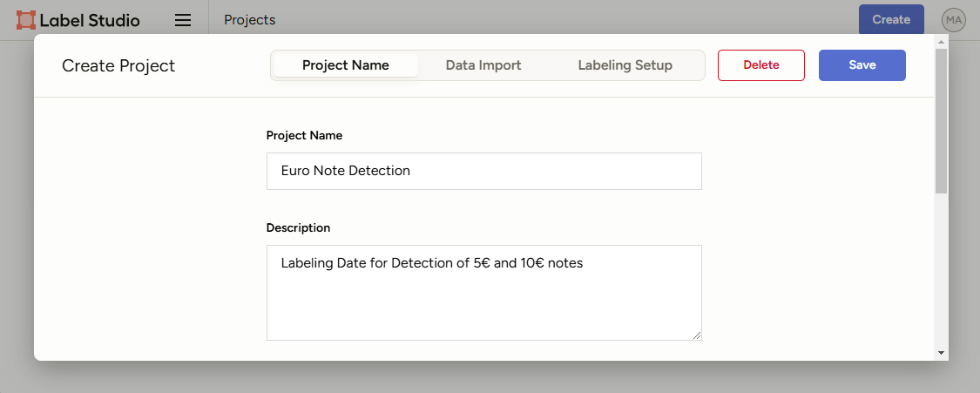Screen dimensions: 980x393
Task: Click the Label Studio wordmark text
Action: point(90,20)
